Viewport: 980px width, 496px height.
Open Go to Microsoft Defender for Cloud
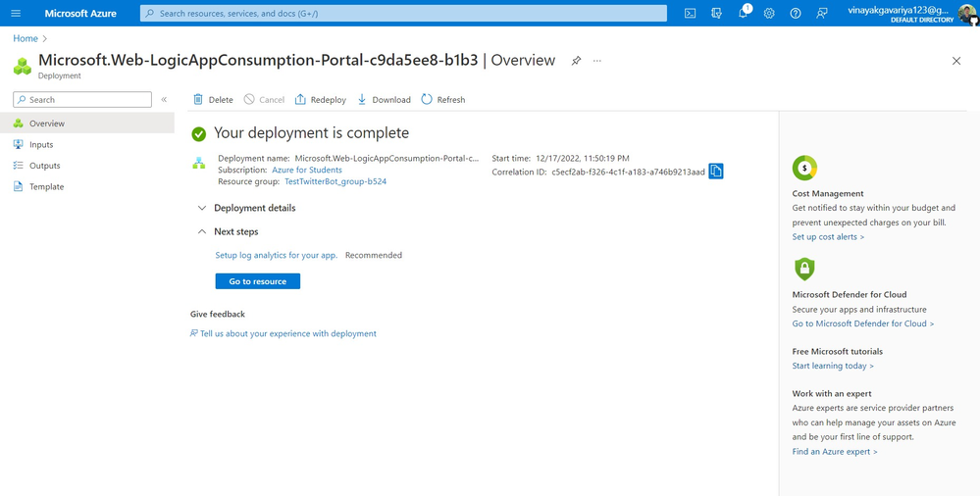(863, 323)
